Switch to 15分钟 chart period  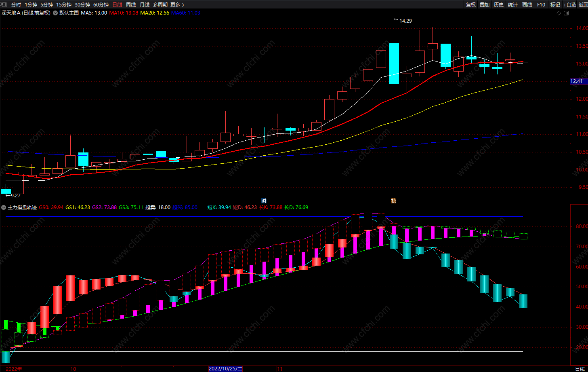pos(64,5)
